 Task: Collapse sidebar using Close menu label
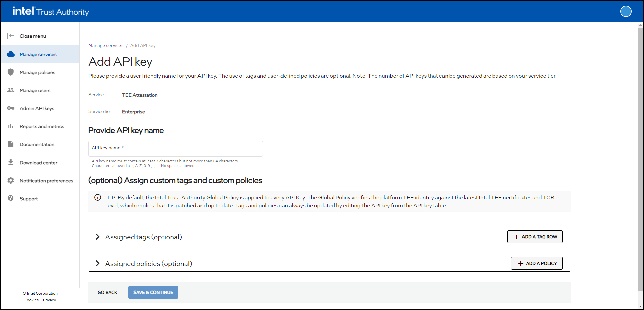[33, 36]
